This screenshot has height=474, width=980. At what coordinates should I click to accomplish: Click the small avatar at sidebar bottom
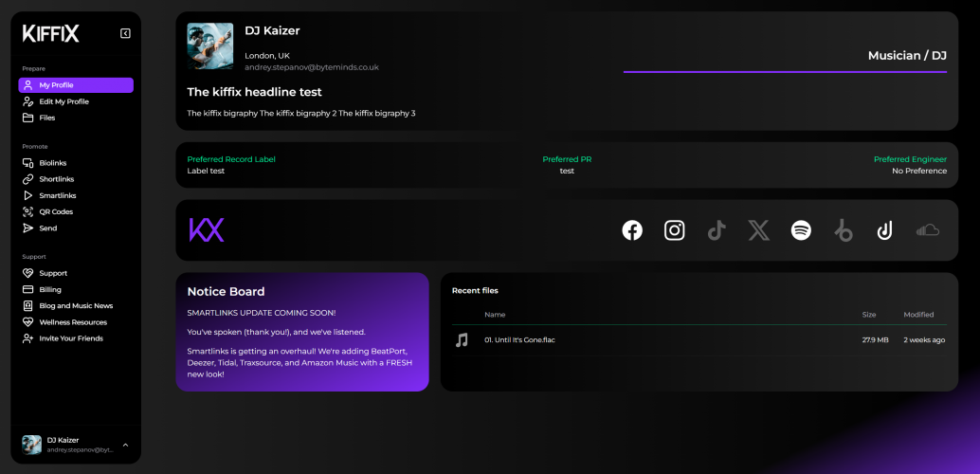coord(32,445)
